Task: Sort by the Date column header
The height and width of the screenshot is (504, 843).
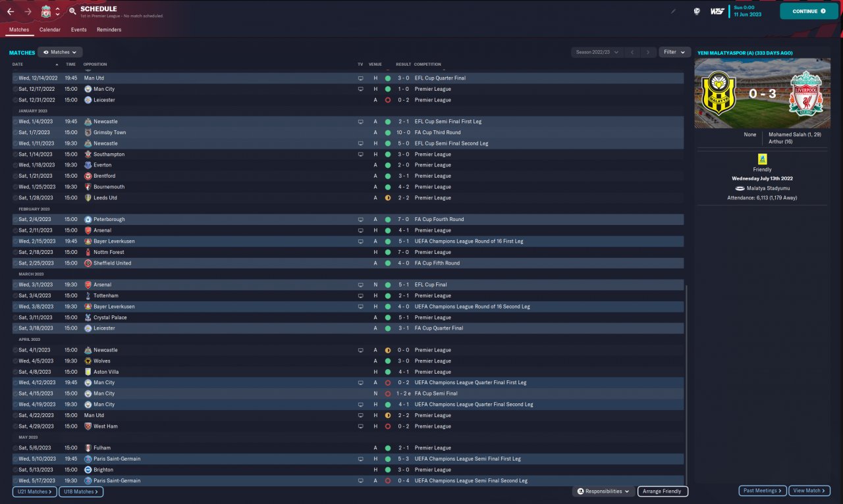Action: [18, 64]
